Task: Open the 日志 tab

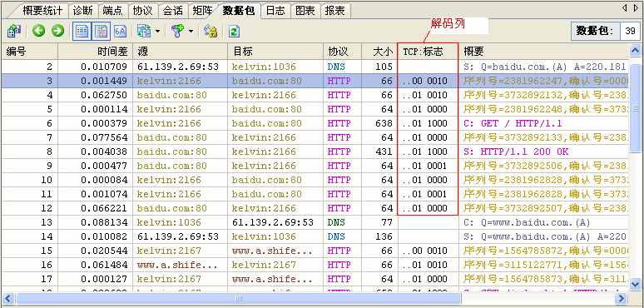Action: 275,10
